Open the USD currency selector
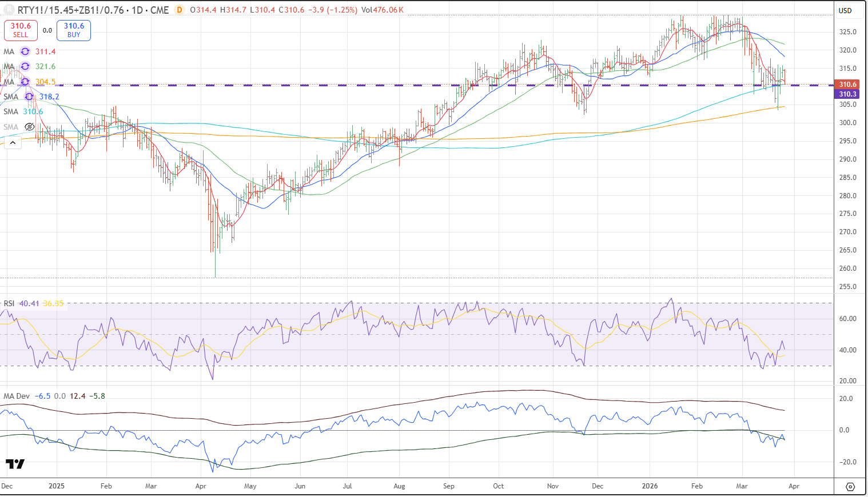Screen dimensions: 868x497 coord(845,10)
